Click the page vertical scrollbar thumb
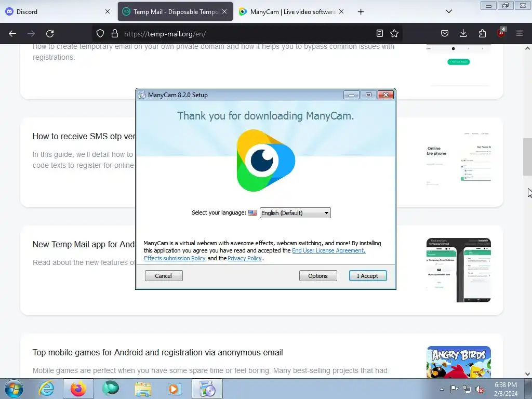Image resolution: width=532 pixels, height=399 pixels. 527,157
